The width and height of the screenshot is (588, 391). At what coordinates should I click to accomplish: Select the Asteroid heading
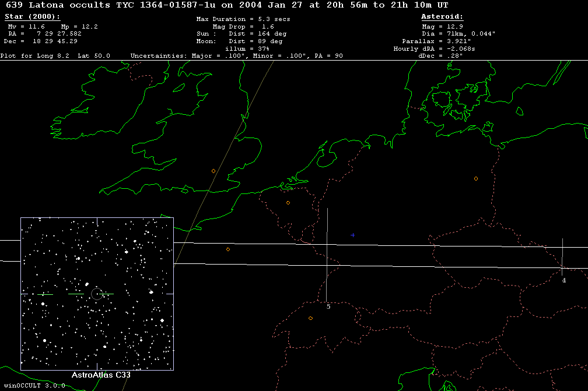coord(442,17)
